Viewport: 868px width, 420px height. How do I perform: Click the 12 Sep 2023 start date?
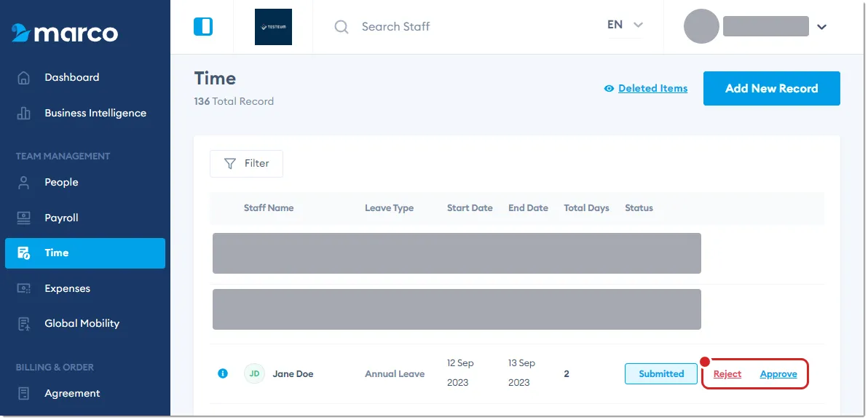(x=460, y=373)
